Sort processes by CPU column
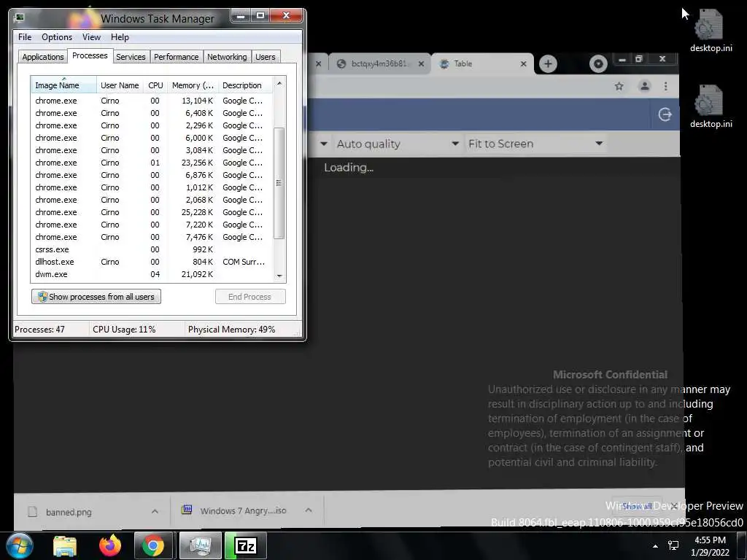 pyautogui.click(x=155, y=85)
